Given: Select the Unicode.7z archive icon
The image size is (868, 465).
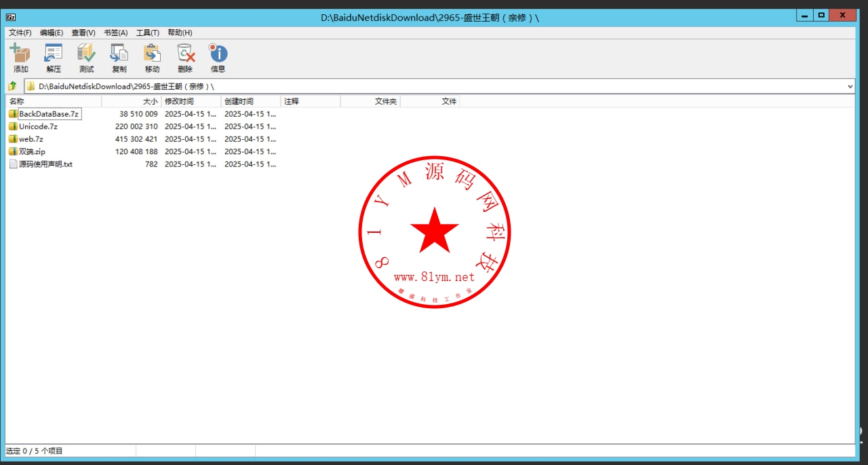Looking at the screenshot, I should coord(13,126).
